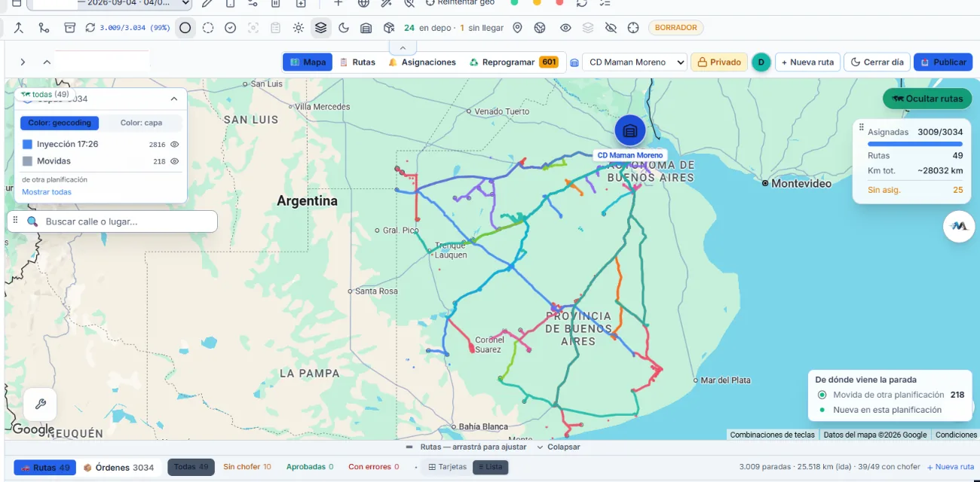The image size is (980, 482).
Task: Collapse panel with the up chevron near sidebar
Action: pos(47,62)
